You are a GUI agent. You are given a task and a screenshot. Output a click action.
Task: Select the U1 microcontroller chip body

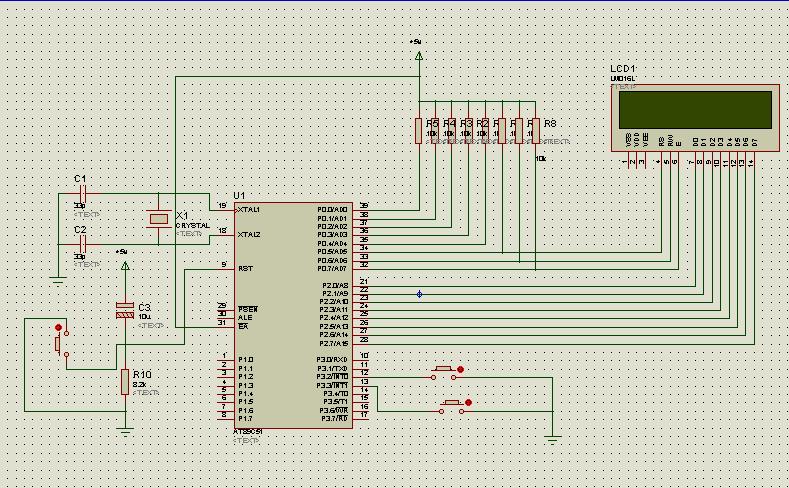(x=293, y=315)
